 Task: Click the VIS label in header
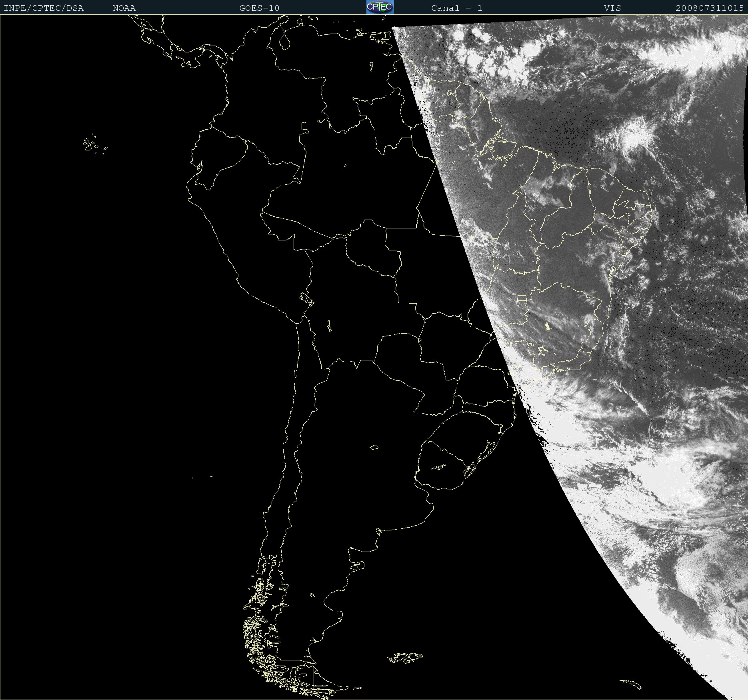tap(613, 8)
